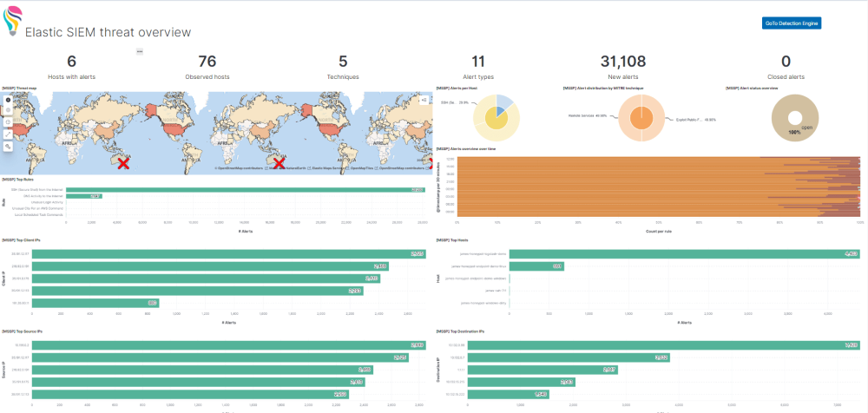The image size is (868, 413).
Task: Expand the map layers panel icon
Action: tap(424, 101)
